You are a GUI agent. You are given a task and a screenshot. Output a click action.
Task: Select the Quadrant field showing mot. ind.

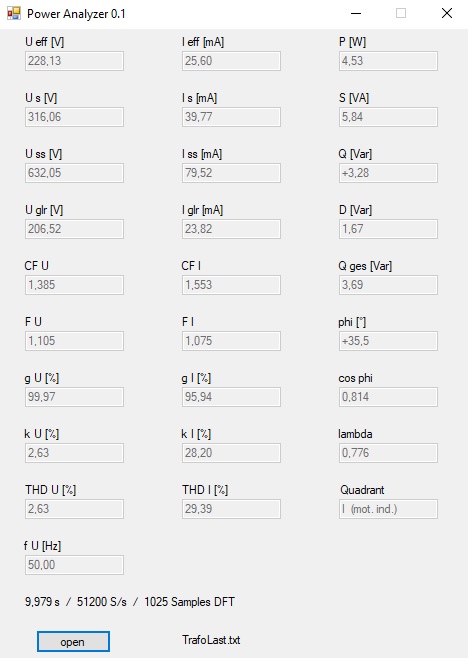(388, 509)
